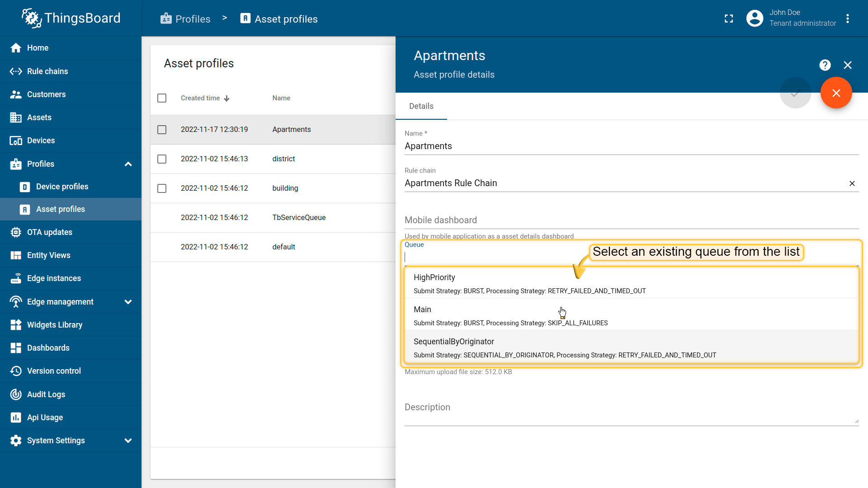
Task: Expand the System Settings section
Action: 128,441
